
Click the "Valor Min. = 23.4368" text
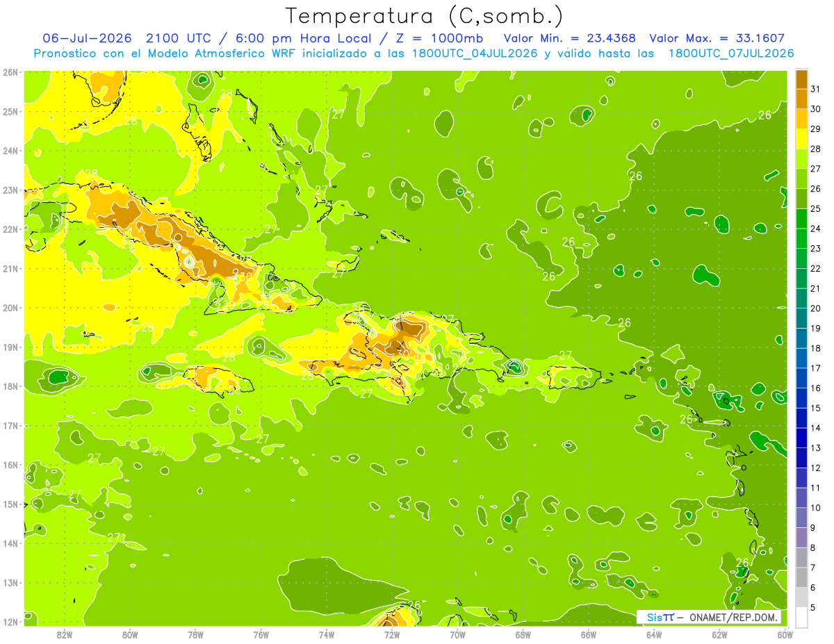pyautogui.click(x=570, y=38)
